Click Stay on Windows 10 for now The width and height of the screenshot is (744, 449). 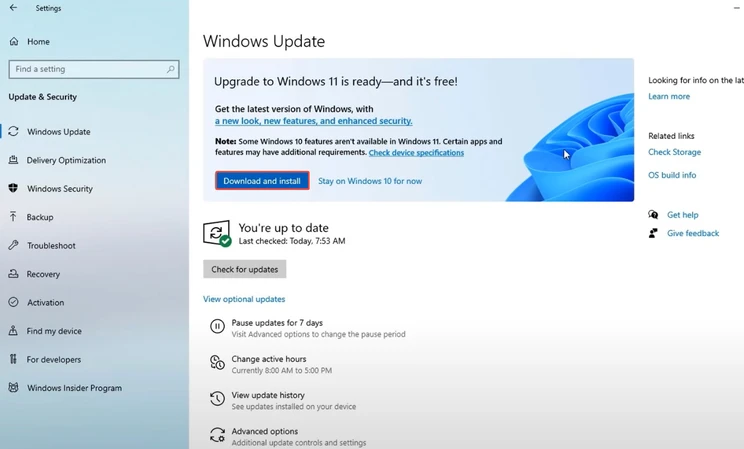coord(370,181)
